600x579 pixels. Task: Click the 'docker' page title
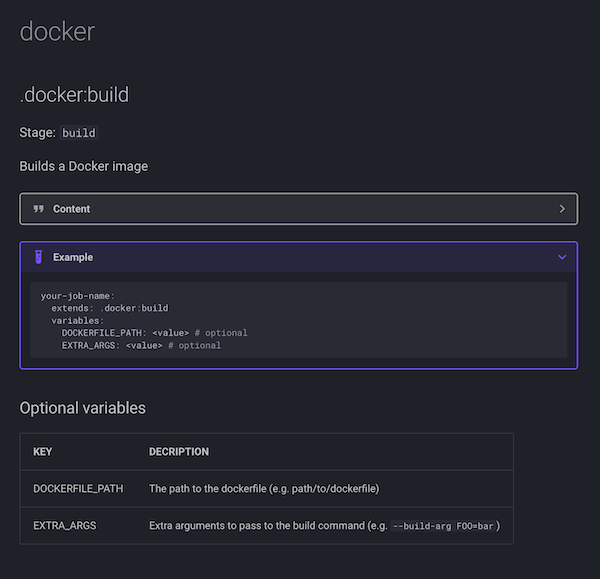pos(57,31)
